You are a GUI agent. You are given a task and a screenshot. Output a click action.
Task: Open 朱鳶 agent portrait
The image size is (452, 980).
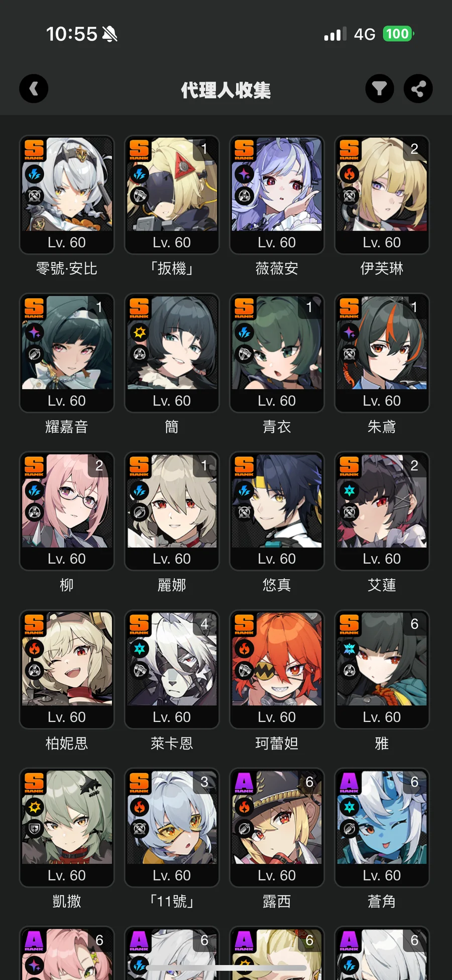[382, 343]
